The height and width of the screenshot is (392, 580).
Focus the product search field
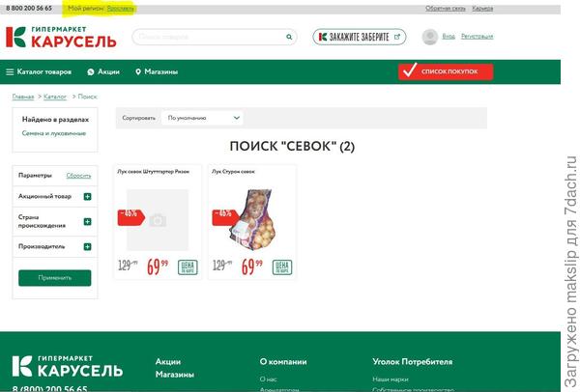click(209, 37)
